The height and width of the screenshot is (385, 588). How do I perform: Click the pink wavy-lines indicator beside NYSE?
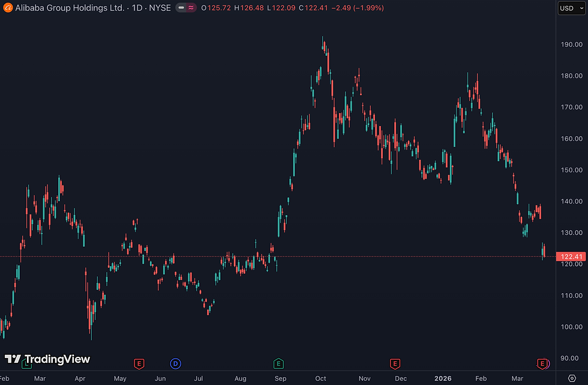pos(191,8)
